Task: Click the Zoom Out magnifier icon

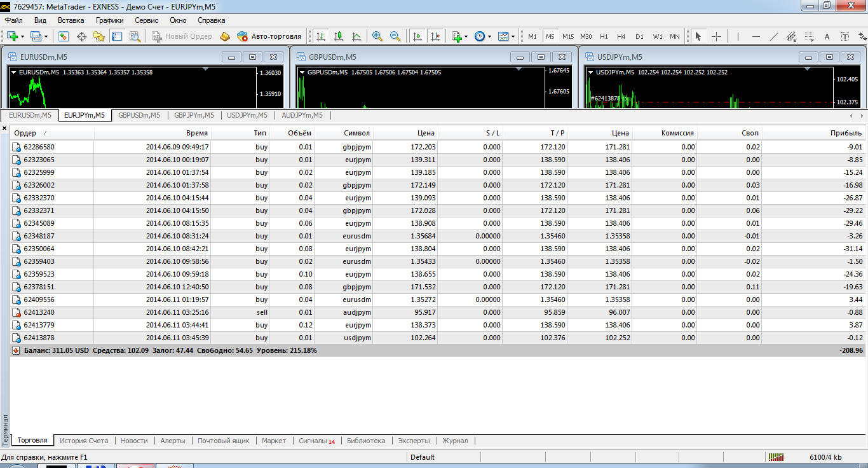Action: click(x=395, y=36)
